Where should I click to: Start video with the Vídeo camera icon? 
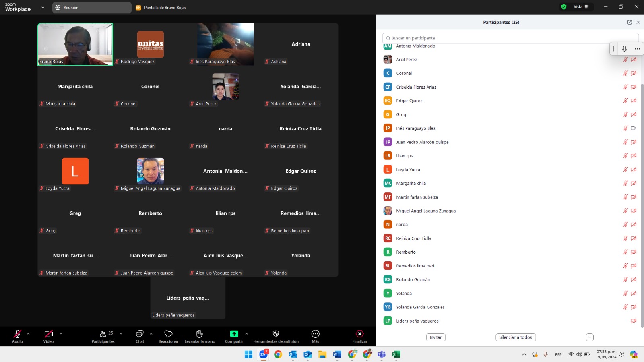[x=48, y=334]
